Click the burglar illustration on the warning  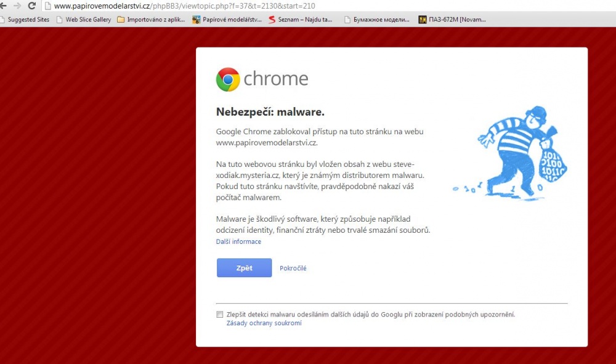point(511,153)
